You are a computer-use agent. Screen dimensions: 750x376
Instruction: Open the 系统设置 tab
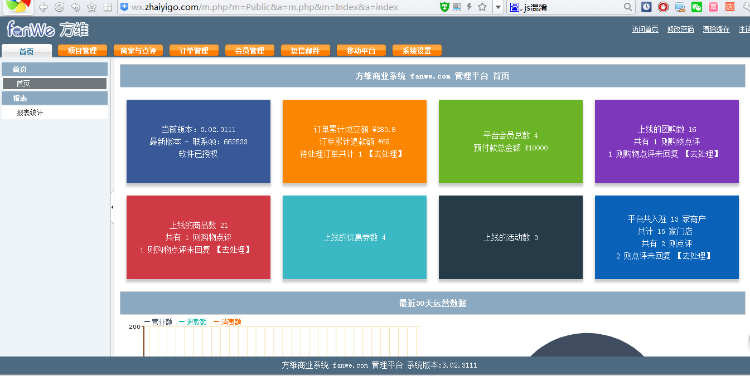(417, 50)
